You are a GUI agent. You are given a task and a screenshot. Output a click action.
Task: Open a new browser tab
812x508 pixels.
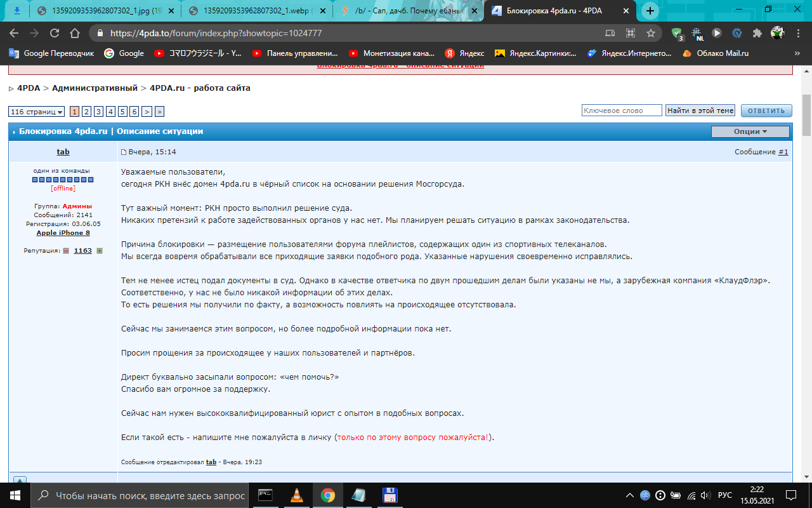point(650,11)
